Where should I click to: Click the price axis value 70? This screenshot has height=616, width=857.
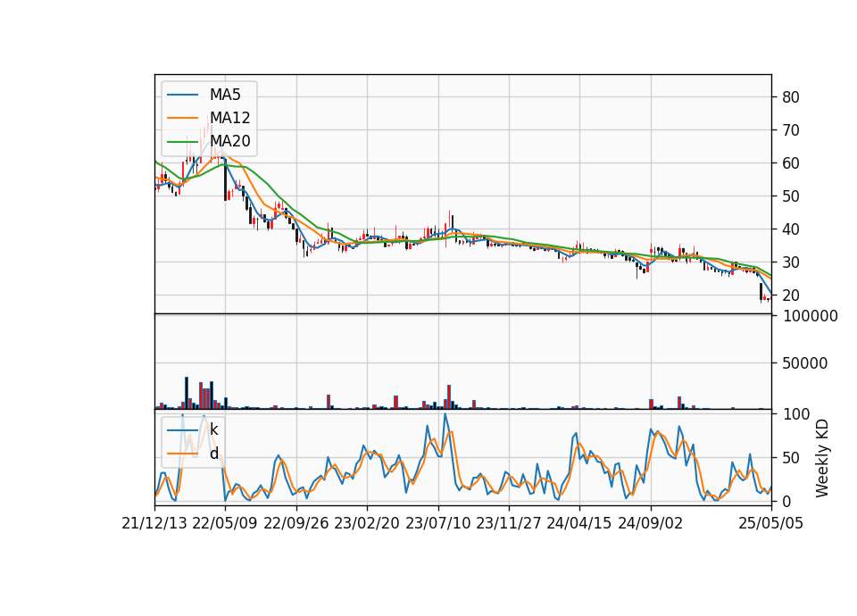point(791,130)
